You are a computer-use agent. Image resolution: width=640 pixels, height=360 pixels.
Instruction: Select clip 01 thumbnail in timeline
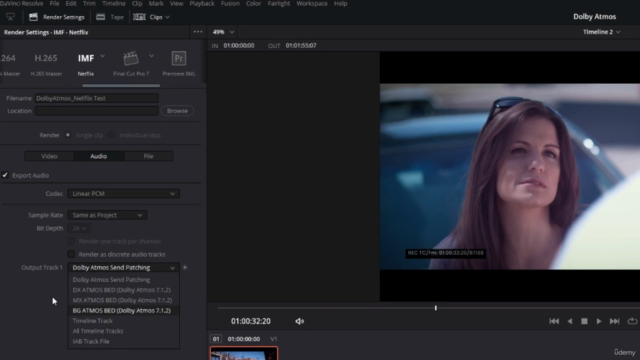click(244, 353)
